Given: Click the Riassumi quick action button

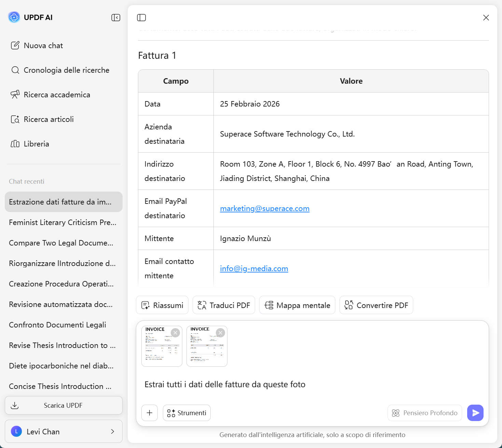Looking at the screenshot, I should (x=162, y=305).
